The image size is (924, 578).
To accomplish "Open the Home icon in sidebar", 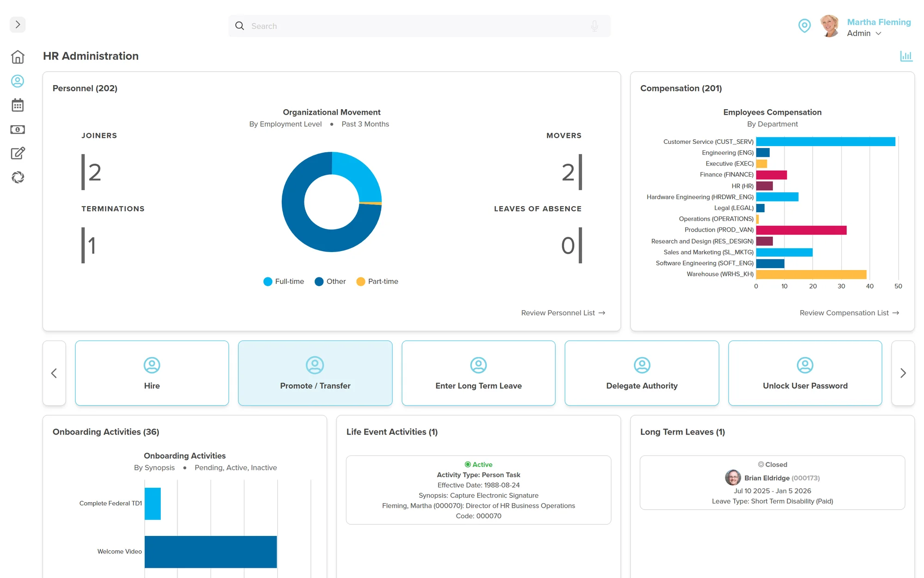I will tap(18, 57).
